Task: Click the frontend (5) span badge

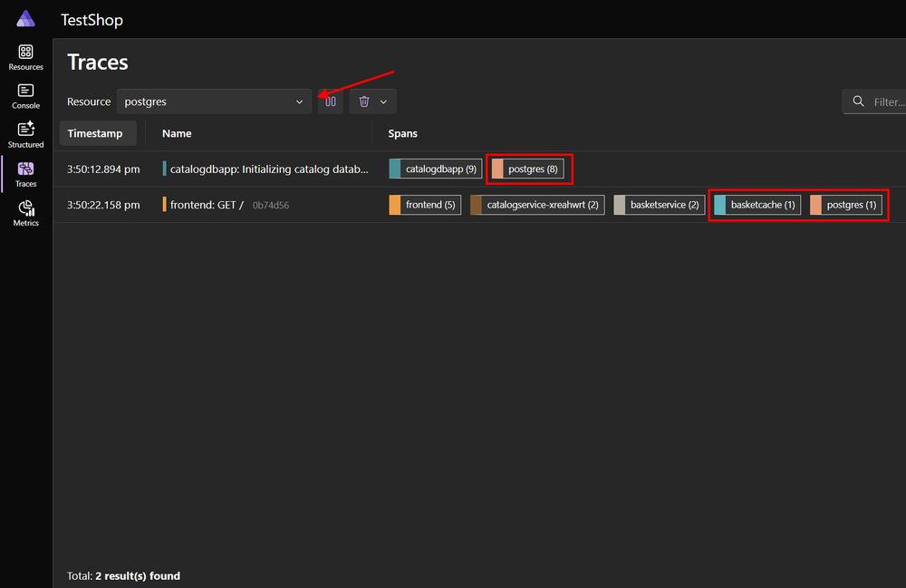Action: point(425,205)
